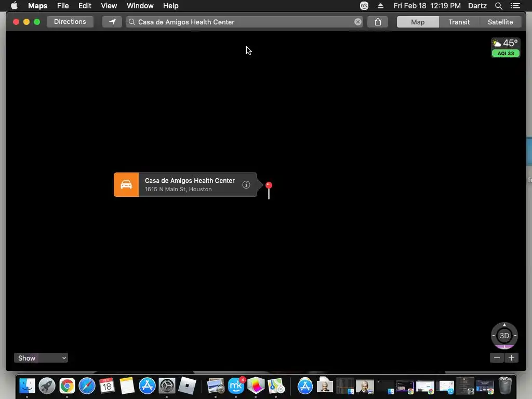532x399 pixels.
Task: Click the current location arrow button
Action: (x=112, y=22)
